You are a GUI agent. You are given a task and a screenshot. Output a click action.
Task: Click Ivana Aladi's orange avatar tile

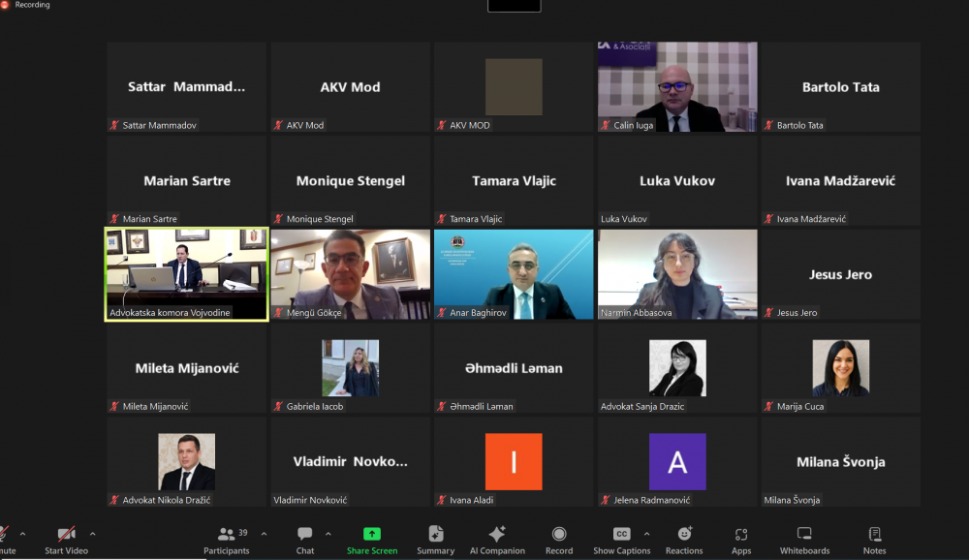click(514, 461)
